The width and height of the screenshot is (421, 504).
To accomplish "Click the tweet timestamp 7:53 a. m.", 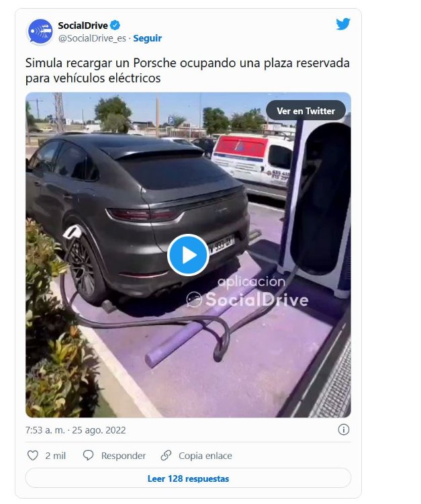I will tap(75, 430).
